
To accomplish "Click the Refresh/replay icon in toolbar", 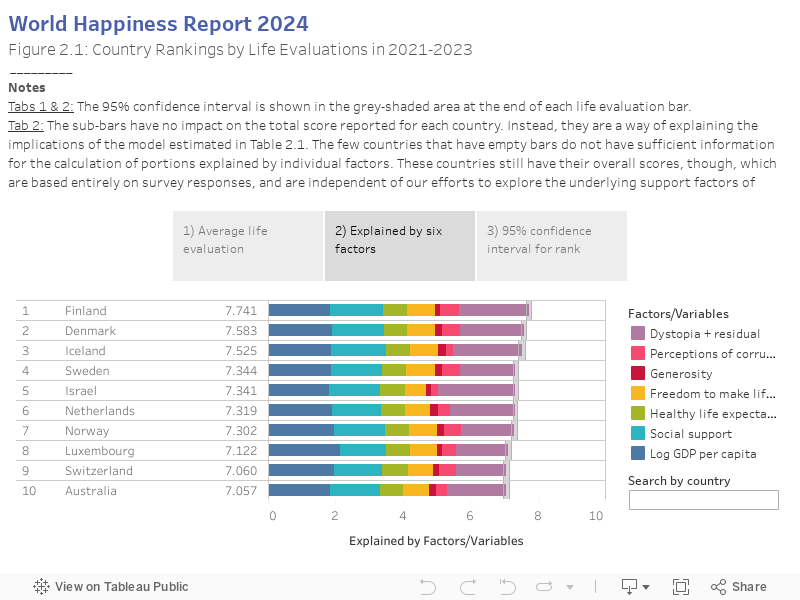I will pyautogui.click(x=544, y=587).
